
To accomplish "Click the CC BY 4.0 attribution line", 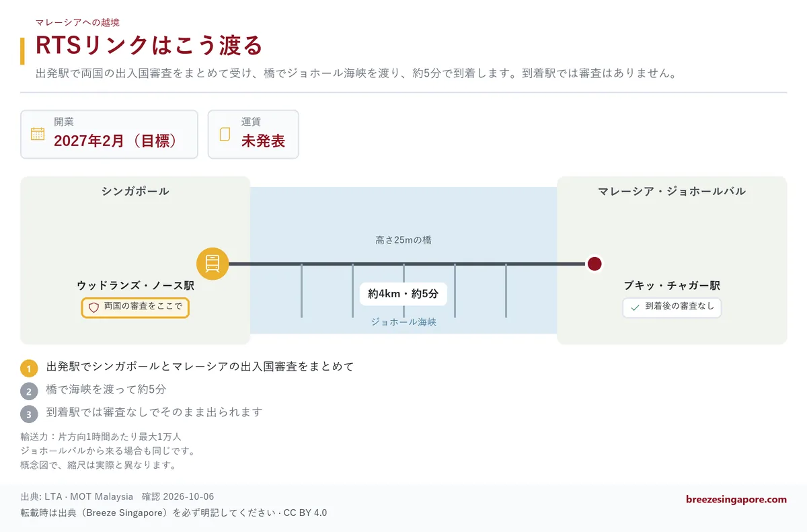I will tap(174, 512).
